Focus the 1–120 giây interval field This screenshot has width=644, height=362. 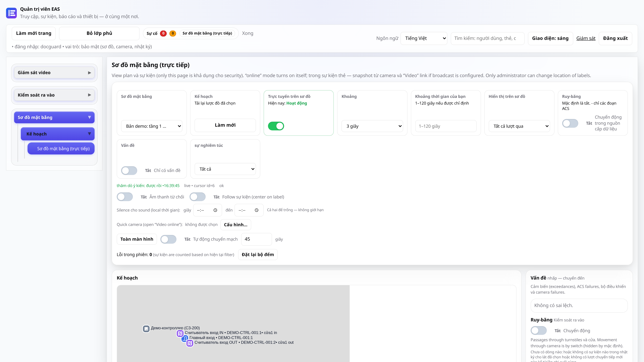(446, 126)
